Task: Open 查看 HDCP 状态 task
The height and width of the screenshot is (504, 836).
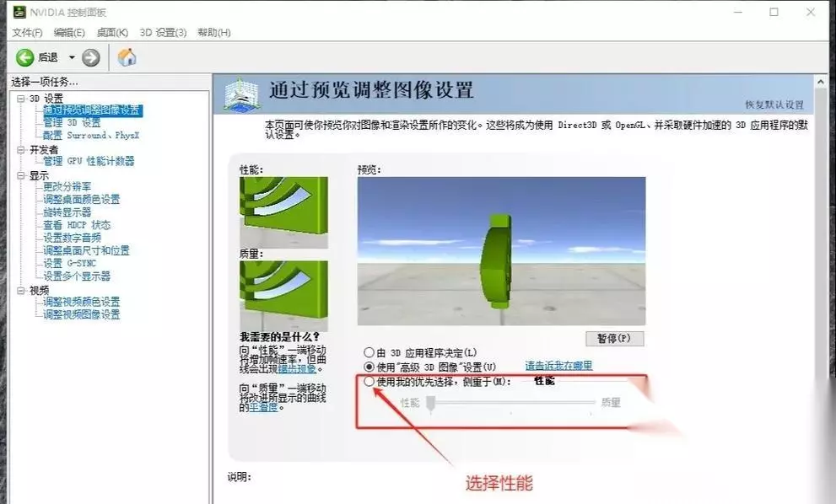Action: [x=77, y=225]
